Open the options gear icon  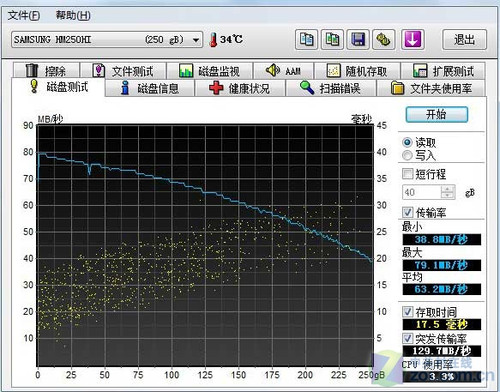(384, 39)
